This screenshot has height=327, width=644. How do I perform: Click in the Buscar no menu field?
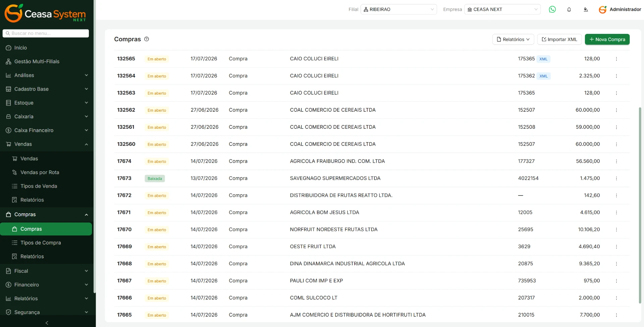point(46,33)
